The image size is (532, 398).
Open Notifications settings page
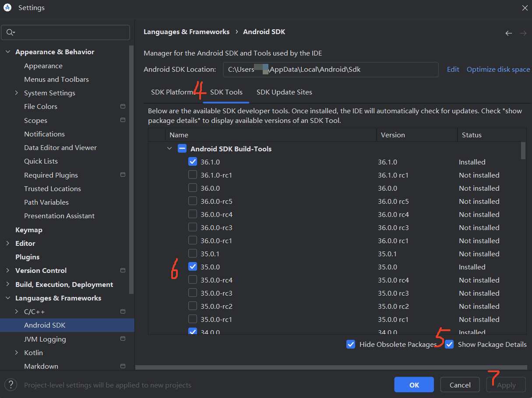(44, 134)
